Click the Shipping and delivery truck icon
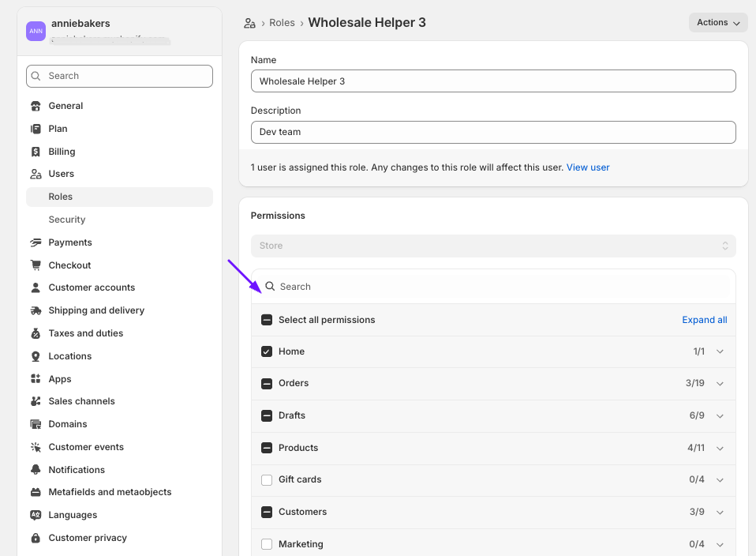 [36, 310]
